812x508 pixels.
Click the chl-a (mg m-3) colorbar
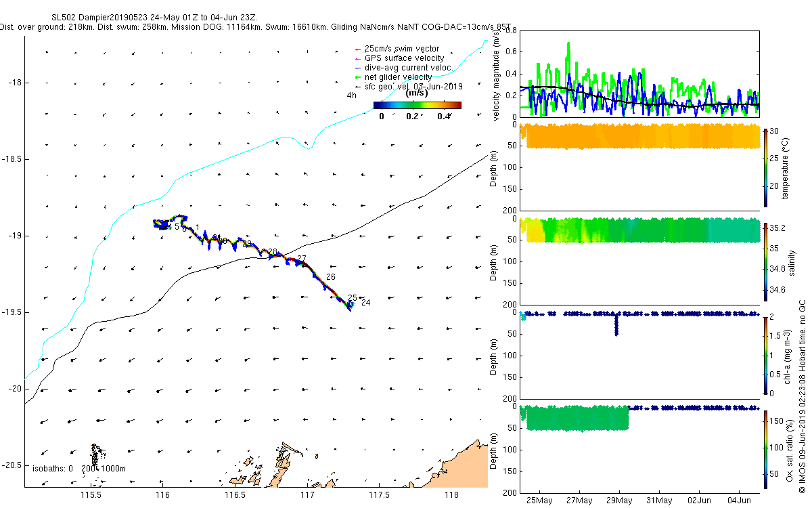(x=765, y=355)
